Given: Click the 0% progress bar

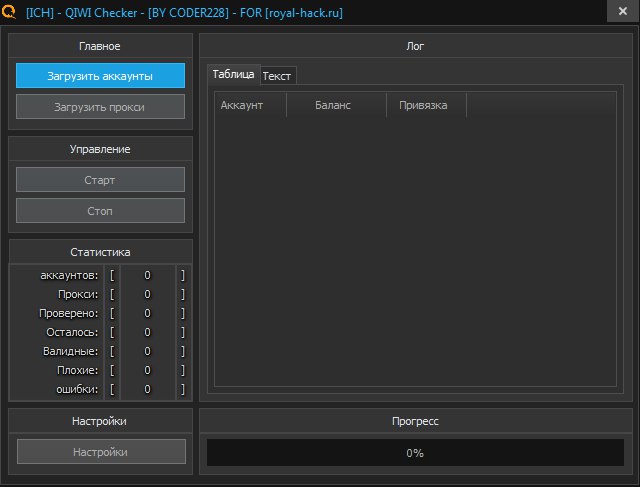Looking at the screenshot, I should [415, 452].
